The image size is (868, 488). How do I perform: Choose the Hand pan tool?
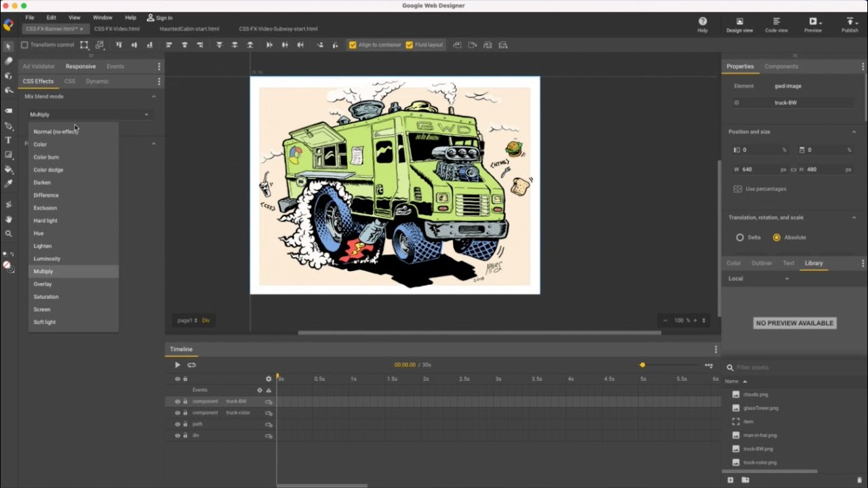(x=8, y=219)
